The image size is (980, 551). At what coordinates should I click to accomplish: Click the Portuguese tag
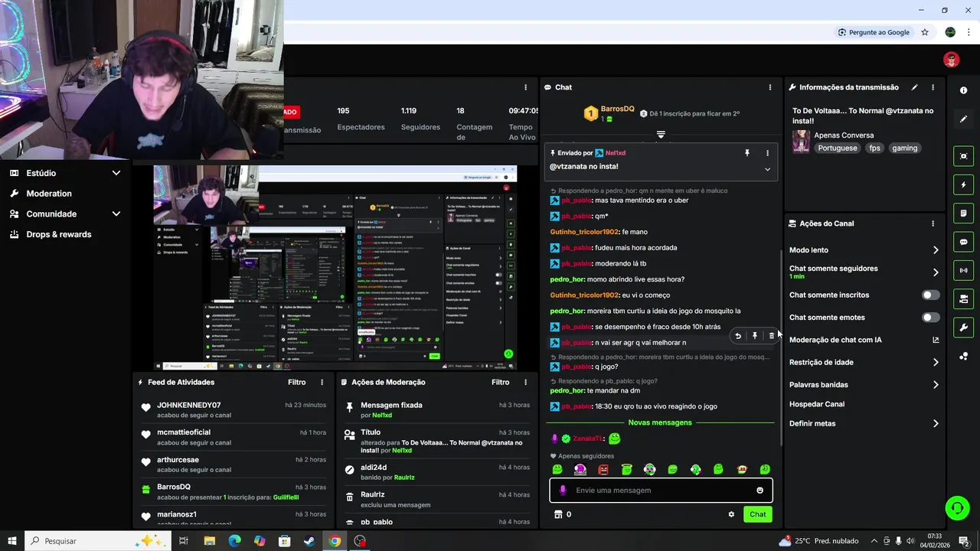838,148
